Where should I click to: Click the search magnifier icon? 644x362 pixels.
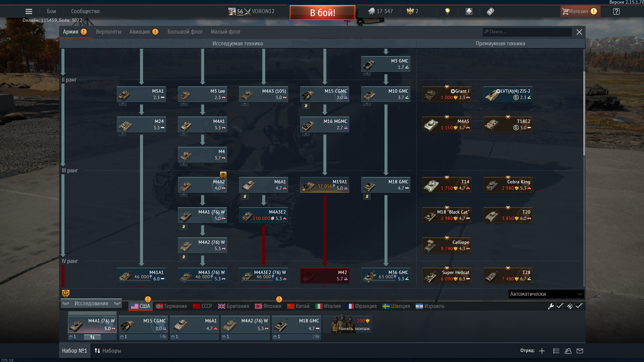[486, 32]
